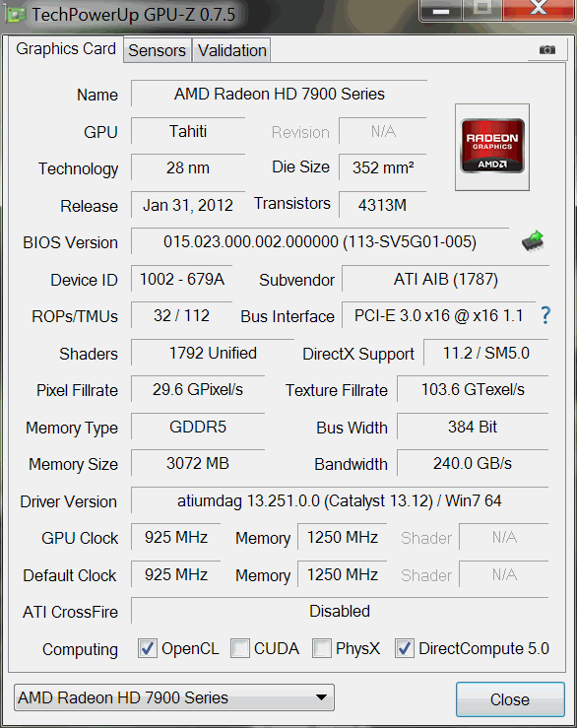Click the Device ID field

[x=181, y=279]
